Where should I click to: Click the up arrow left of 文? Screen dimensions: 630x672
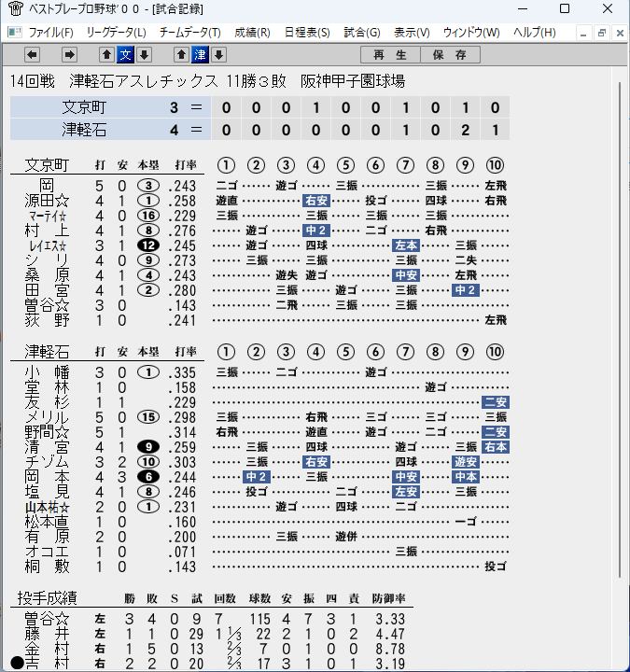click(106, 55)
